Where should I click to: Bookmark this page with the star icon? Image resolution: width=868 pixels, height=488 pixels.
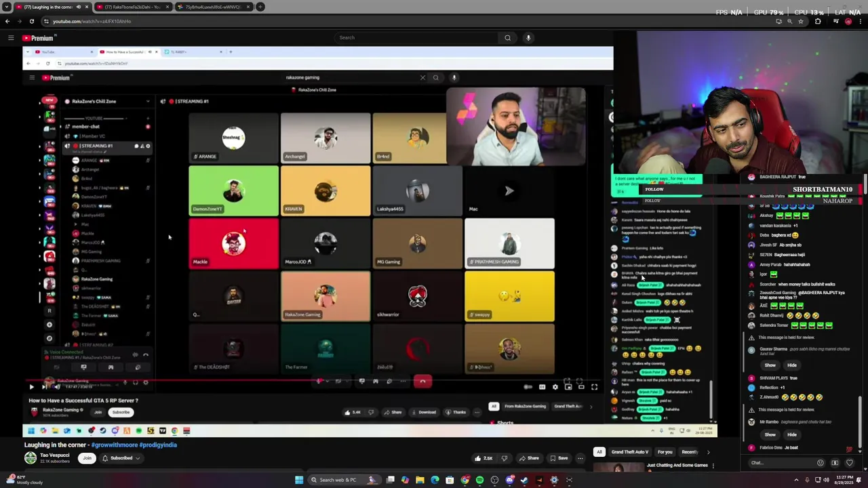801,21
